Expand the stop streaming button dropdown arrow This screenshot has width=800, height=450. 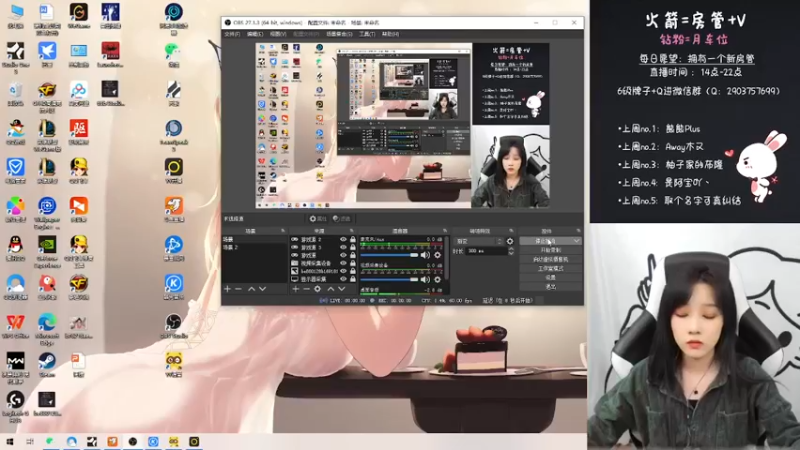coord(576,241)
